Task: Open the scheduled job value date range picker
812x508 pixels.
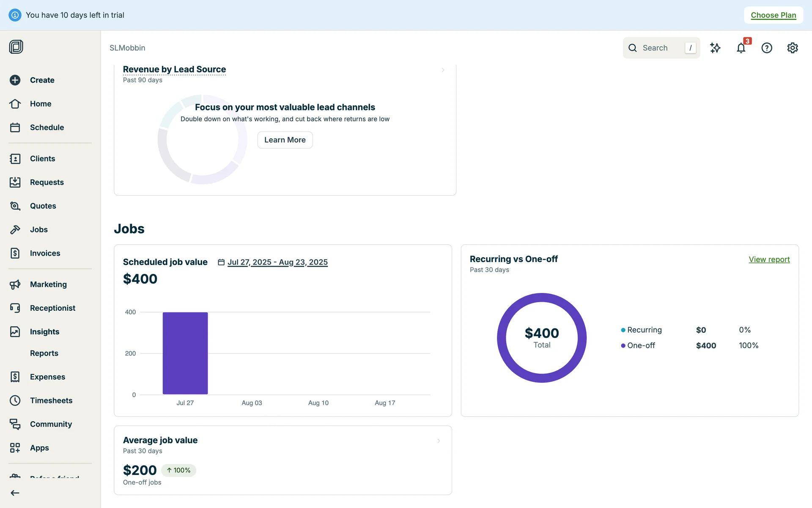Action: pos(277,262)
